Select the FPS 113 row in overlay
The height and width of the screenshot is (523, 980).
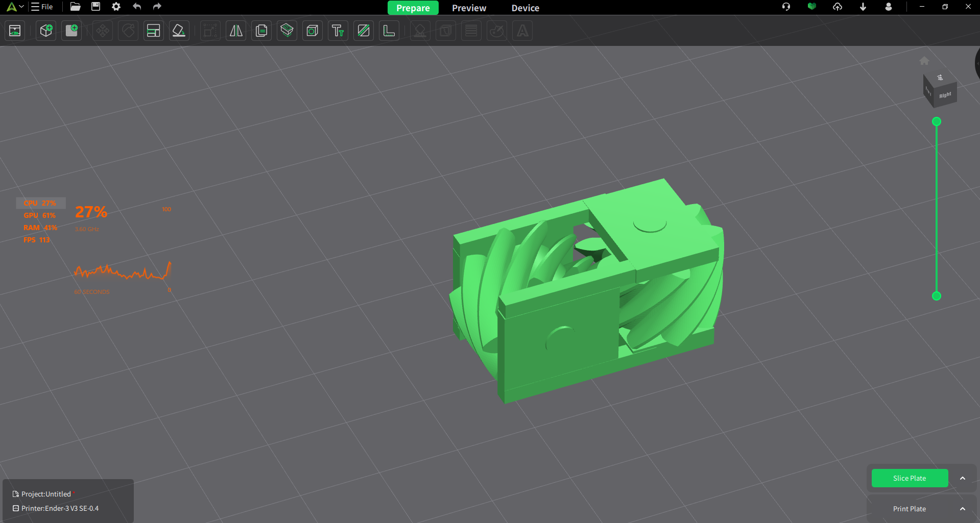pos(37,240)
